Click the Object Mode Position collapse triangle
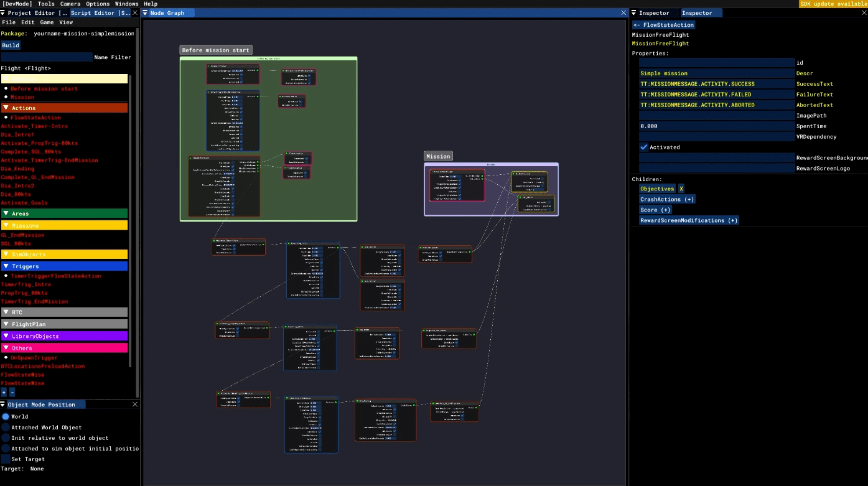This screenshot has height=486, width=868. point(4,404)
